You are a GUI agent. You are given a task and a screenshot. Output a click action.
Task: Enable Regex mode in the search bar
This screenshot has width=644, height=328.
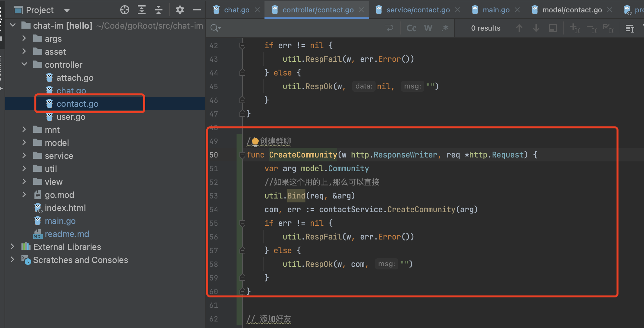click(445, 28)
